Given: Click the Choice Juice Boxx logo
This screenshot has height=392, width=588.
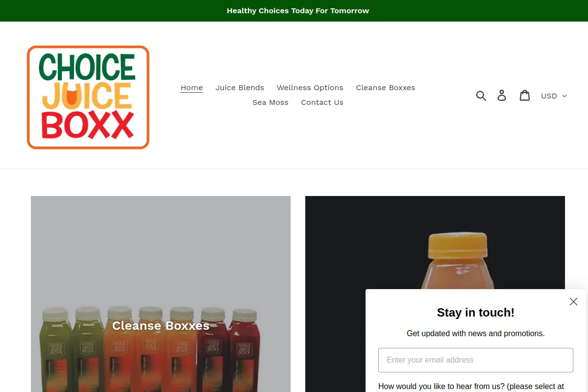Looking at the screenshot, I should (88, 98).
